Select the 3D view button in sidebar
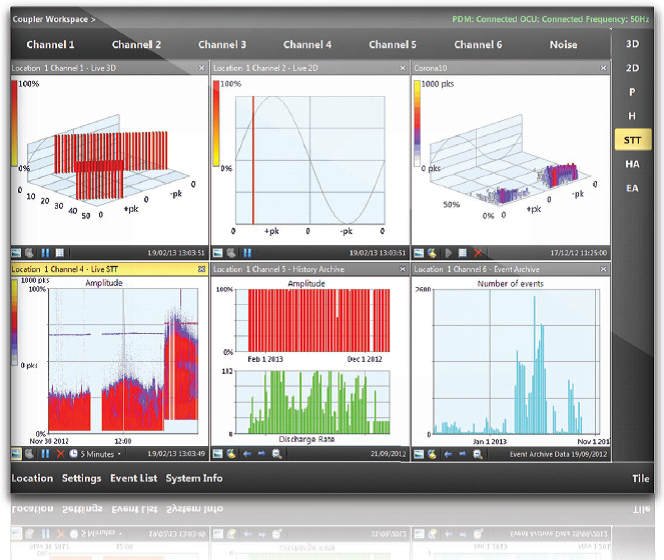This screenshot has height=560, width=664. [x=632, y=44]
